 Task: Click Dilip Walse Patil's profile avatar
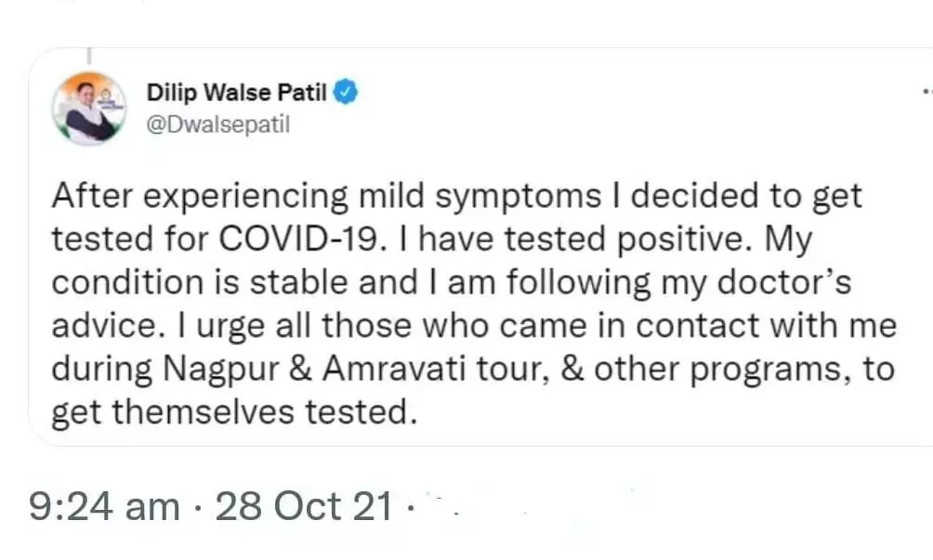pos(90,107)
